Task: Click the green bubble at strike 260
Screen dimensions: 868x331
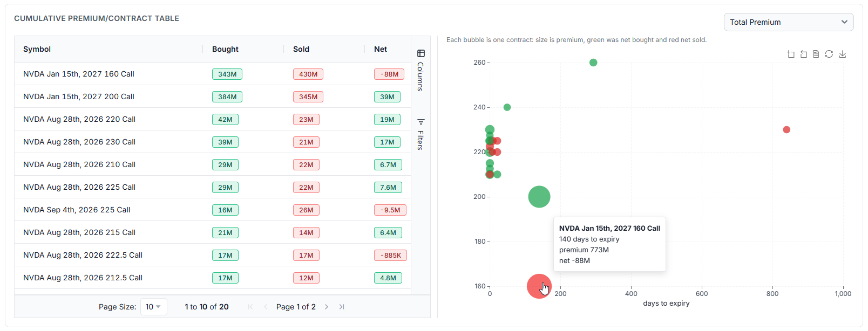Action: tap(593, 63)
